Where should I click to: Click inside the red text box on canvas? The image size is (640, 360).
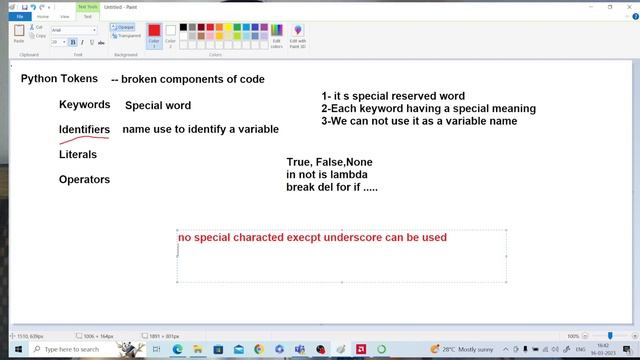[x=342, y=256]
